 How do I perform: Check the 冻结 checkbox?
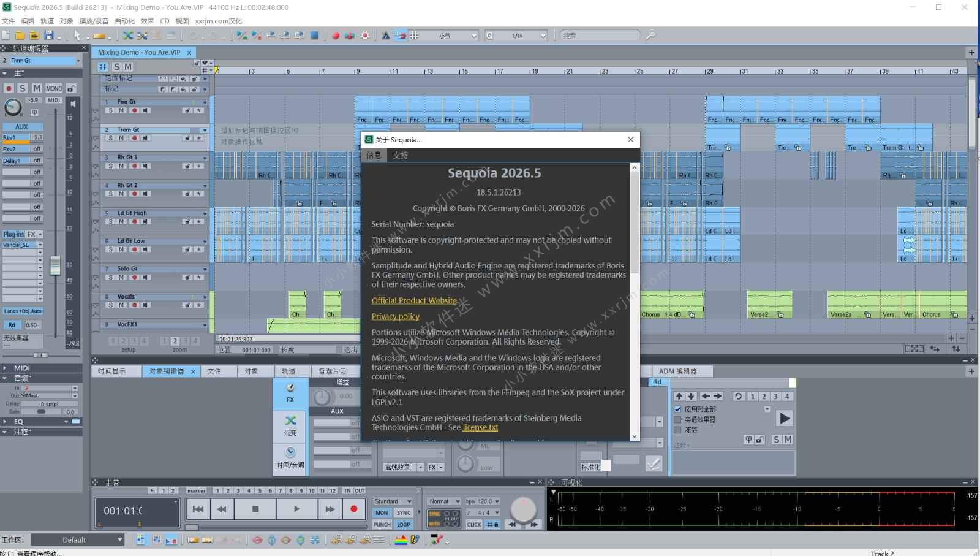pos(678,430)
